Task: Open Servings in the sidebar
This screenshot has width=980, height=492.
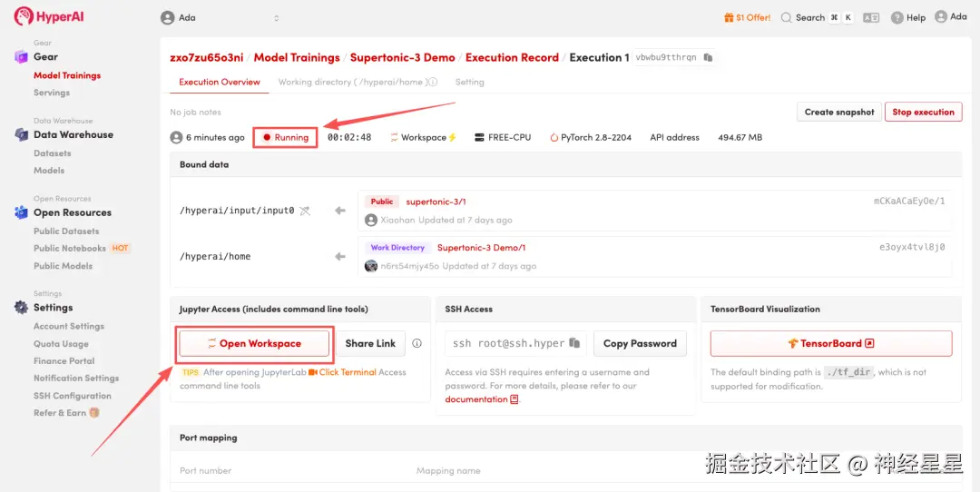Action: pyautogui.click(x=52, y=93)
